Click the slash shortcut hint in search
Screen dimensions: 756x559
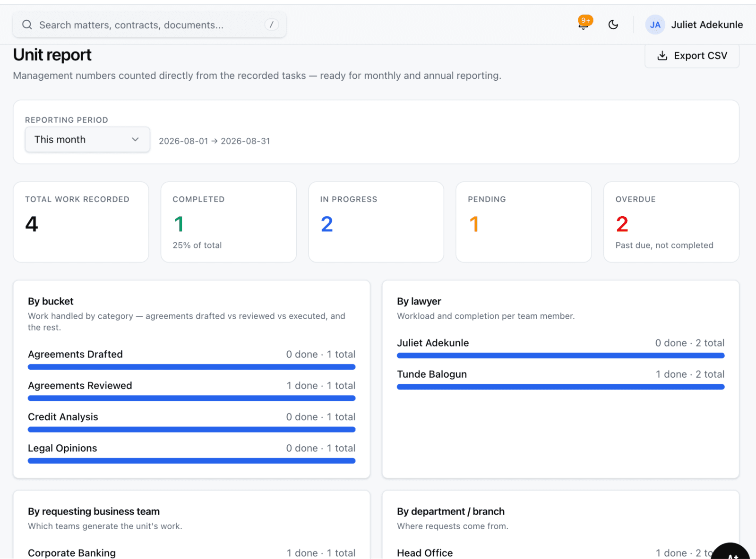(271, 25)
